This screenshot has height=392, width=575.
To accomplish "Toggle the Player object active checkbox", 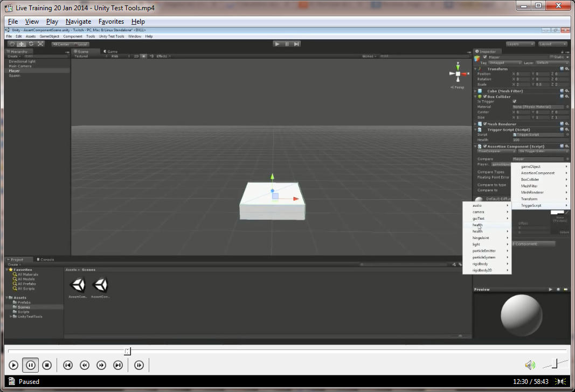I will point(485,57).
